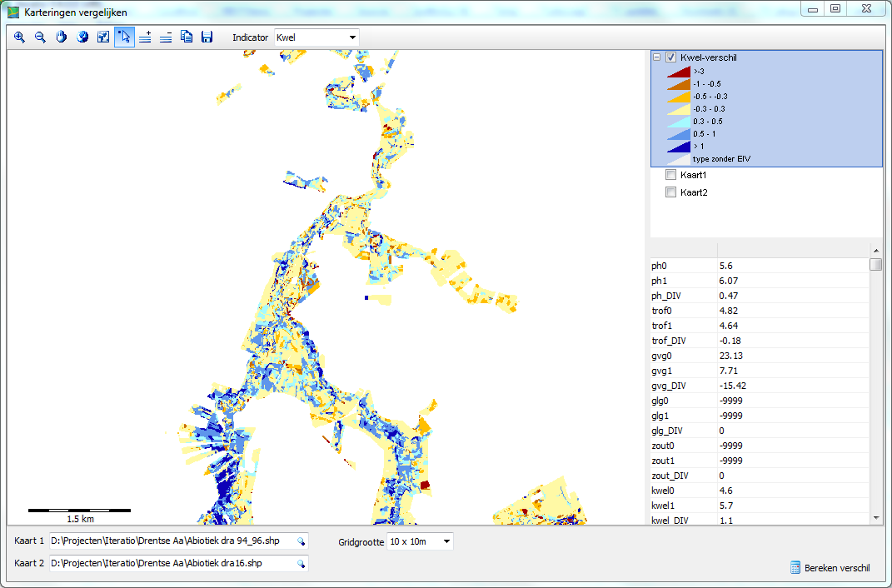
Task: Click the Bereken verschil button
Action: [830, 568]
